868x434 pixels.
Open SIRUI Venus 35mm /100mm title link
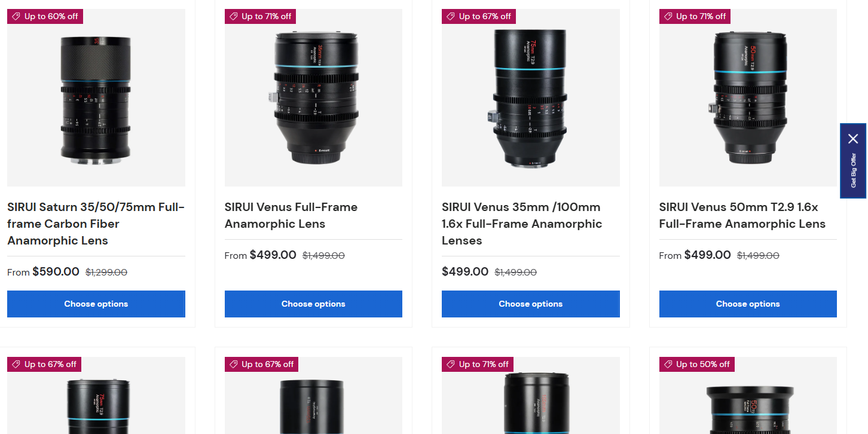pos(522,224)
